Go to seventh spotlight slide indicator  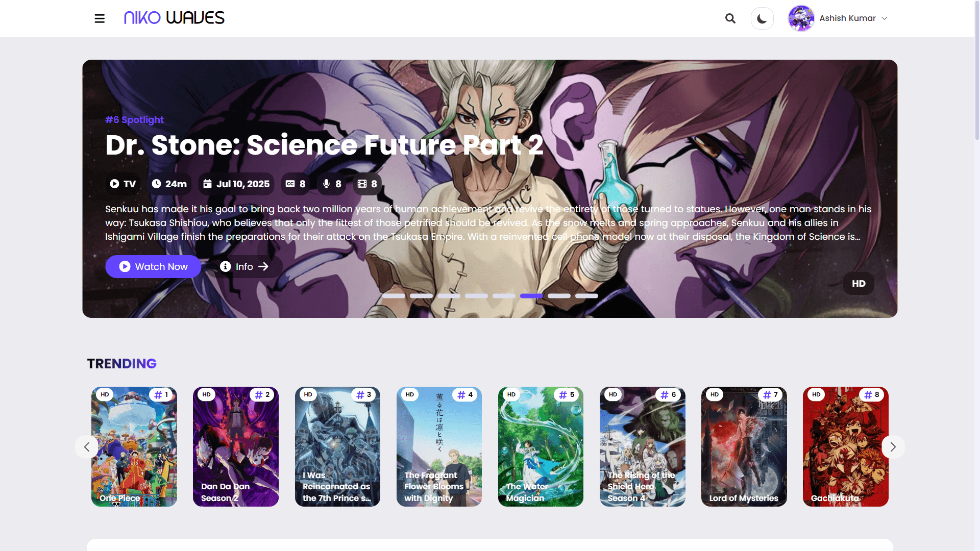(x=559, y=296)
